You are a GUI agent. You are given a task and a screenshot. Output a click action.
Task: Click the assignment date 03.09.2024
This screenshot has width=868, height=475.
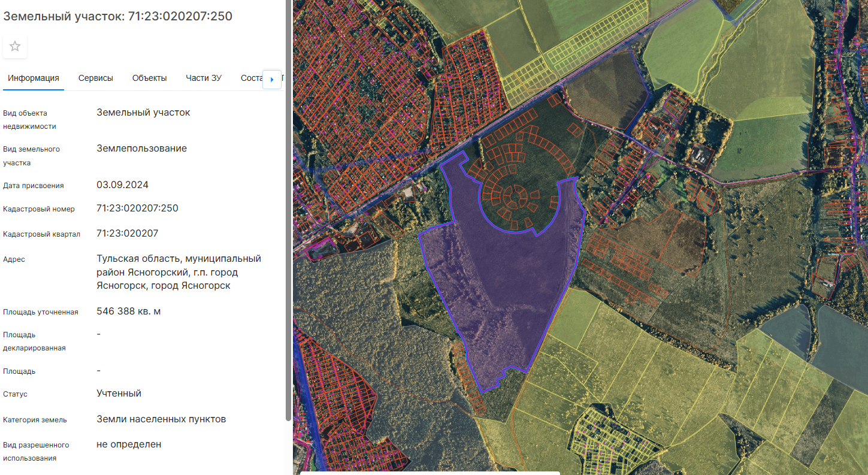coord(122,184)
